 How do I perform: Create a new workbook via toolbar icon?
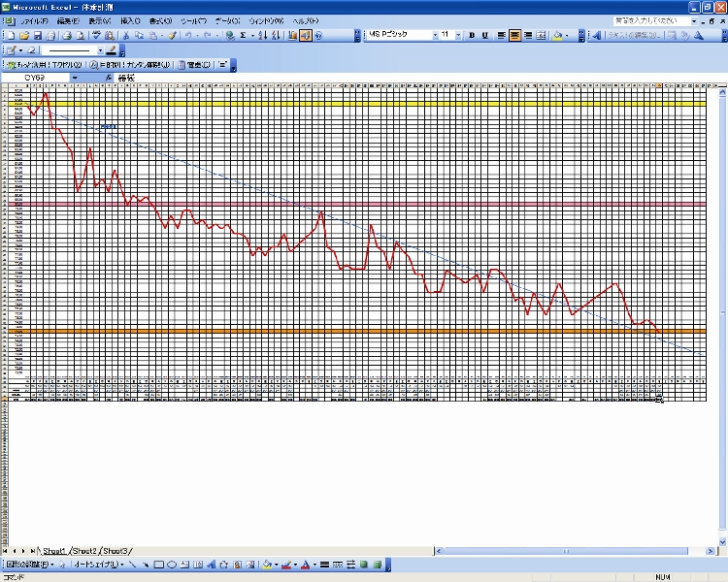click(x=11, y=35)
